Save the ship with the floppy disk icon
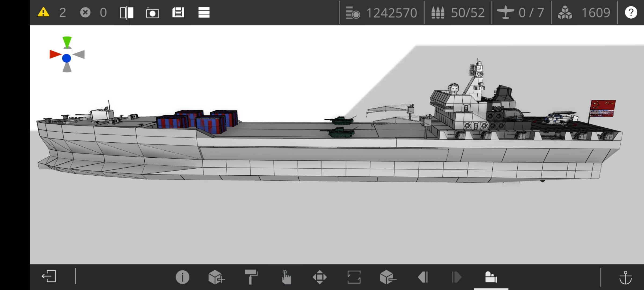Image resolution: width=644 pixels, height=290 pixels. (x=178, y=13)
